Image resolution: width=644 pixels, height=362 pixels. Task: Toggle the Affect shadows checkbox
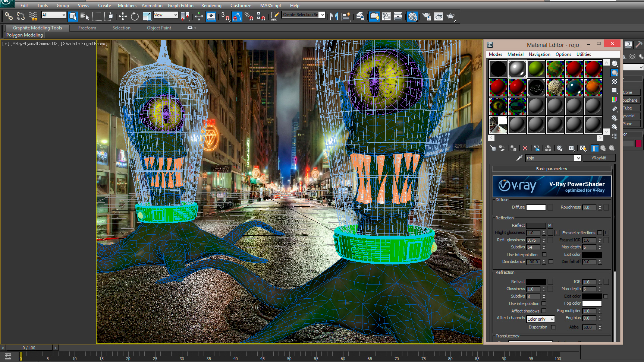pyautogui.click(x=544, y=311)
